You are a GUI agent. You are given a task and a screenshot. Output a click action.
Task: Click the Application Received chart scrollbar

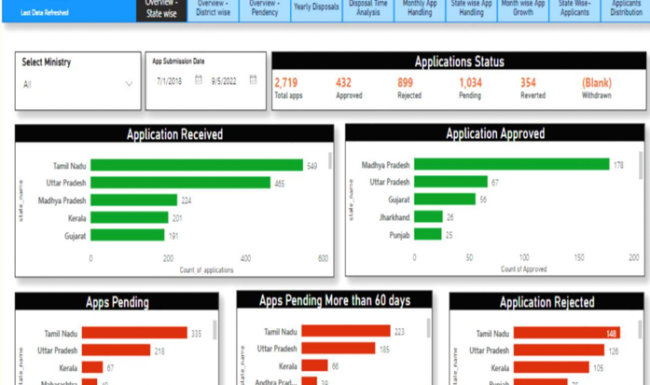[x=330, y=161]
